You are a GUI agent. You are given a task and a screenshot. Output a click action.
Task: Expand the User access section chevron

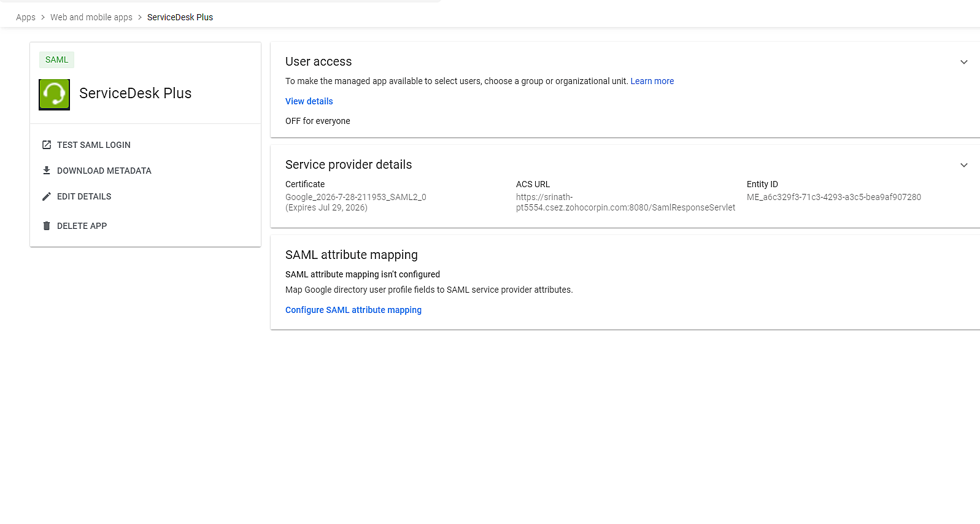tap(964, 62)
